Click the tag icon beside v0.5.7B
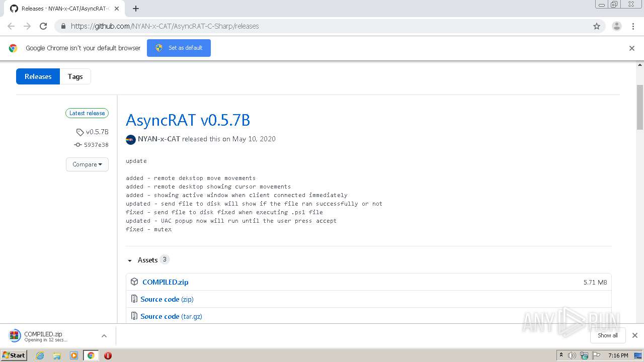The height and width of the screenshot is (362, 644). click(x=80, y=132)
